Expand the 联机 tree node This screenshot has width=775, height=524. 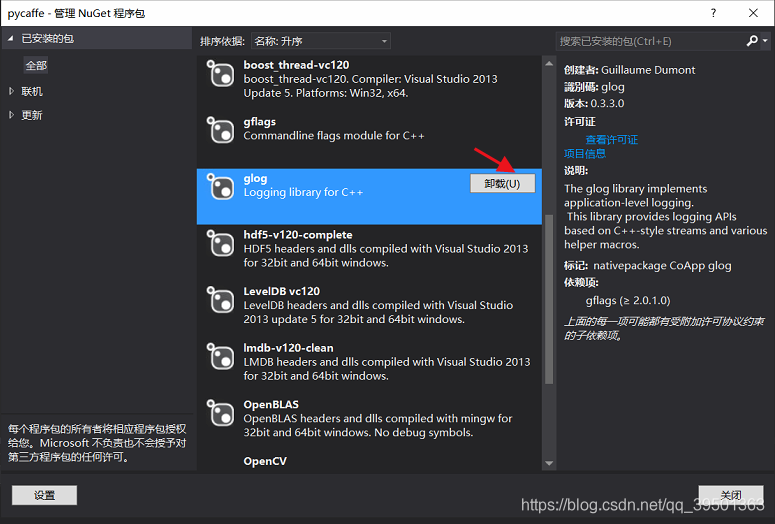[11, 91]
